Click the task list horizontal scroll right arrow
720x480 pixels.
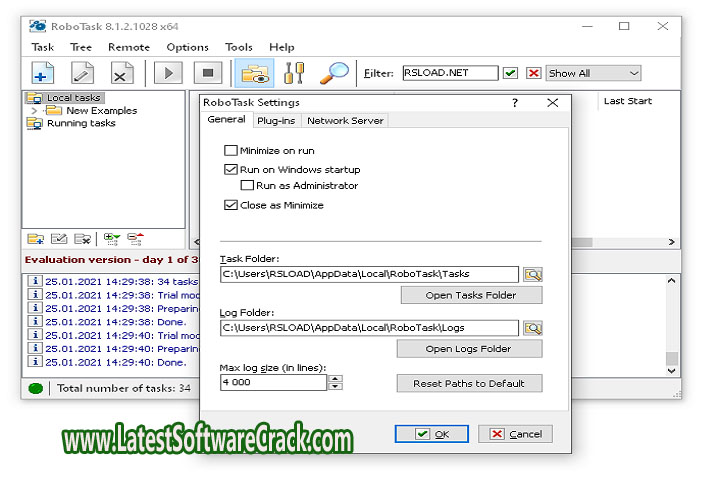[x=672, y=242]
